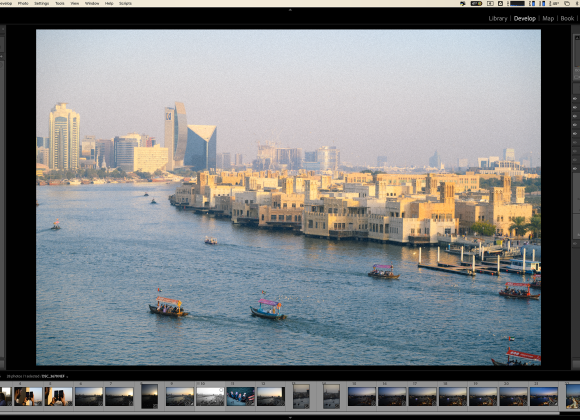
Task: Collapse the top module picker panel arrow
Action: point(290,10)
